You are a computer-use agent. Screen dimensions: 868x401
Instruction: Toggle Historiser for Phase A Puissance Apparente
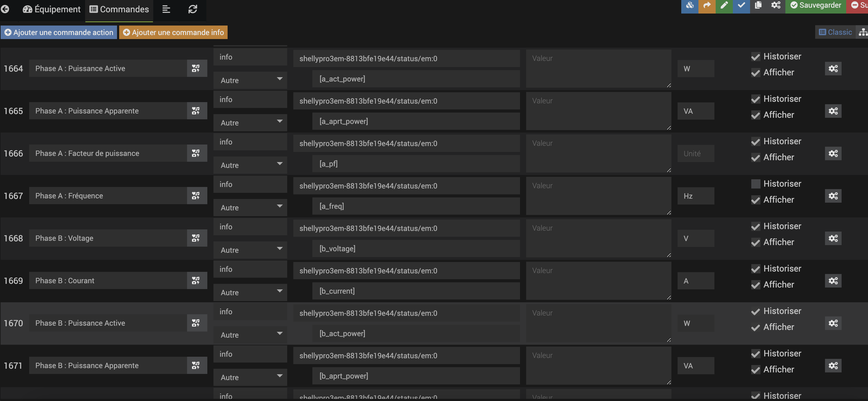click(x=756, y=99)
